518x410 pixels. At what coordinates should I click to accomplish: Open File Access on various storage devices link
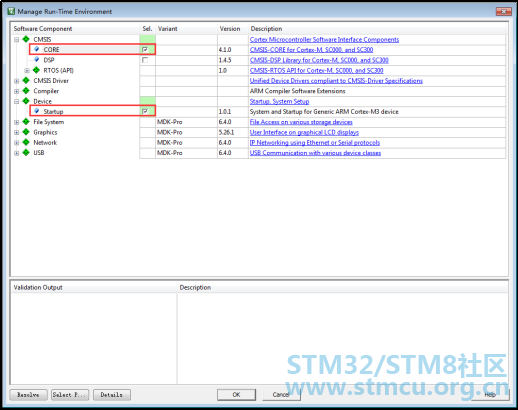(x=301, y=122)
